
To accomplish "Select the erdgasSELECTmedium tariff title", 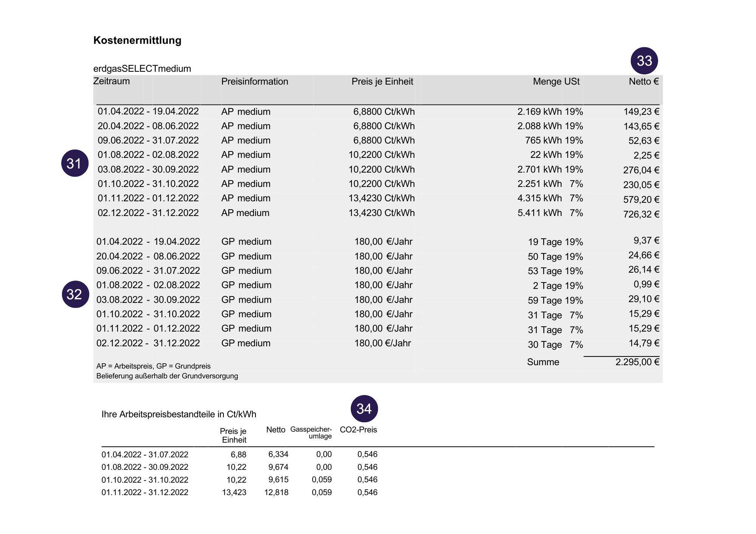I will tap(142, 69).
